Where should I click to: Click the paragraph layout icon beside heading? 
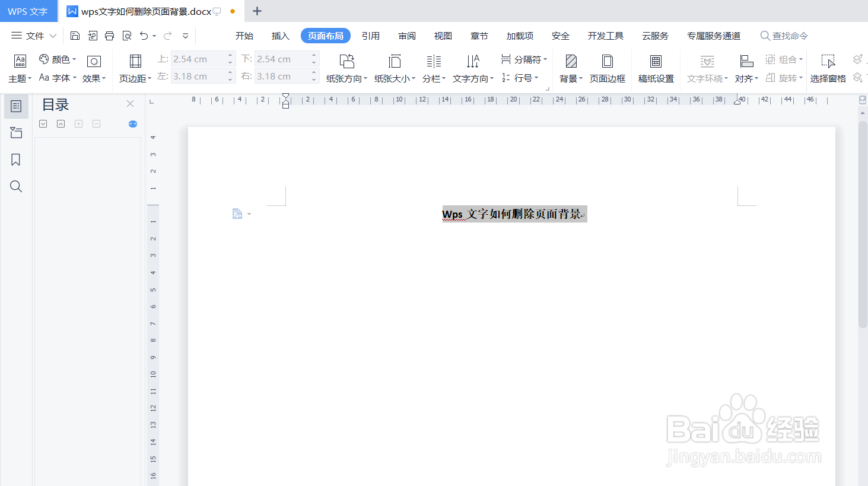click(x=237, y=214)
